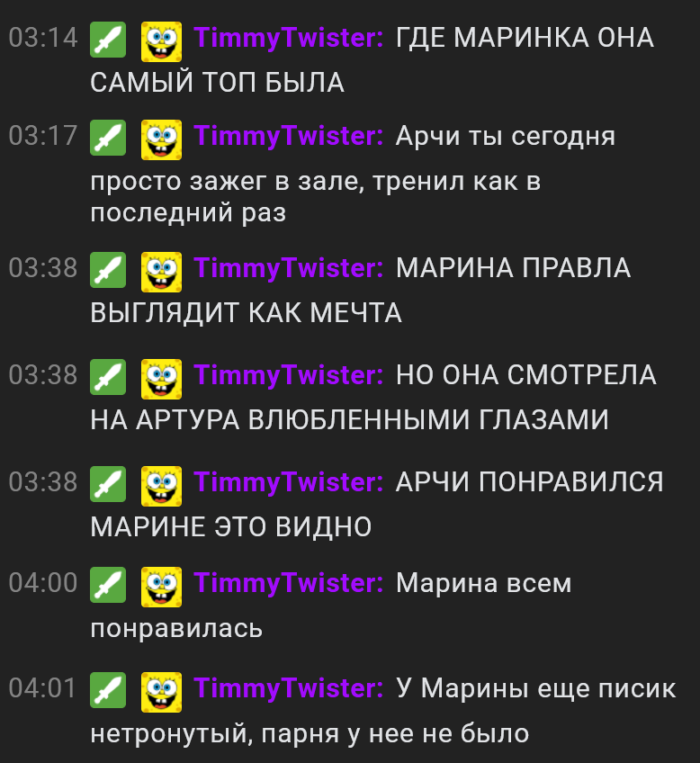Click the 03:14 timestamp
Image resolution: width=700 pixels, height=763 pixels.
point(43,38)
